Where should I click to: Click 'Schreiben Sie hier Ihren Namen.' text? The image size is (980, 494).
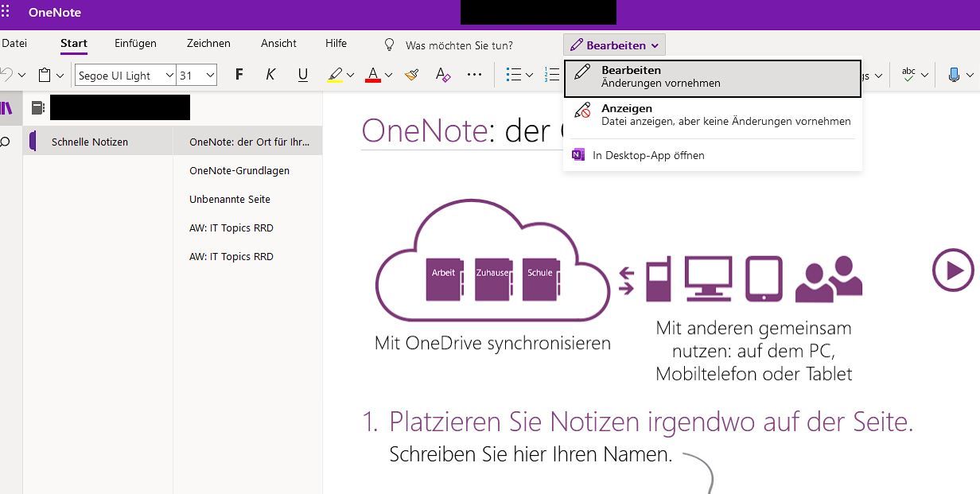point(531,455)
